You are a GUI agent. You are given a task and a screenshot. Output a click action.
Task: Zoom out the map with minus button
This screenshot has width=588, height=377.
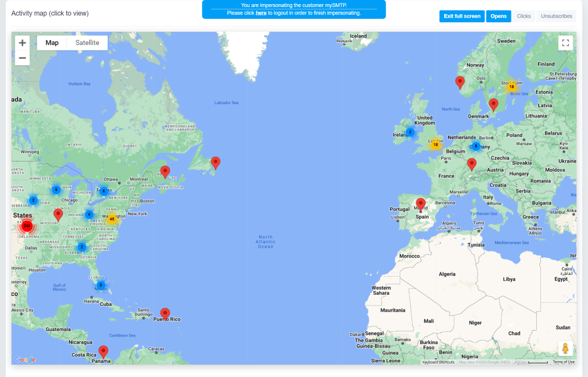(22, 58)
